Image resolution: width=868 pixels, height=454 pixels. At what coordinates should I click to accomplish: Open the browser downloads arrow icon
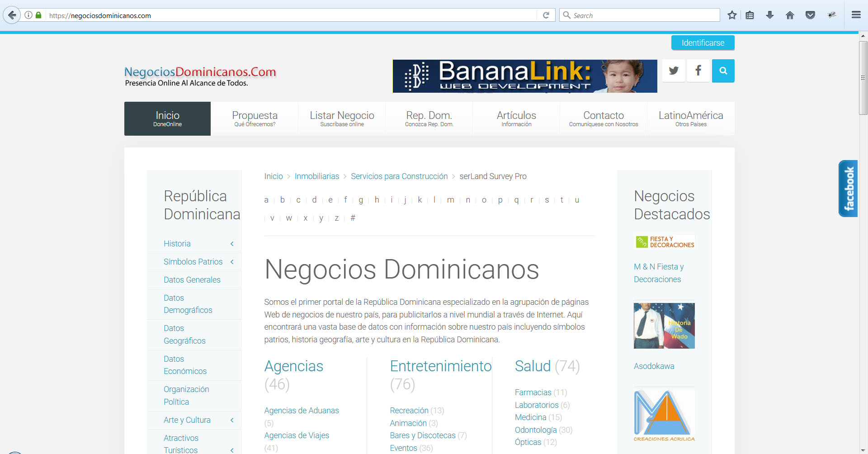tap(770, 15)
